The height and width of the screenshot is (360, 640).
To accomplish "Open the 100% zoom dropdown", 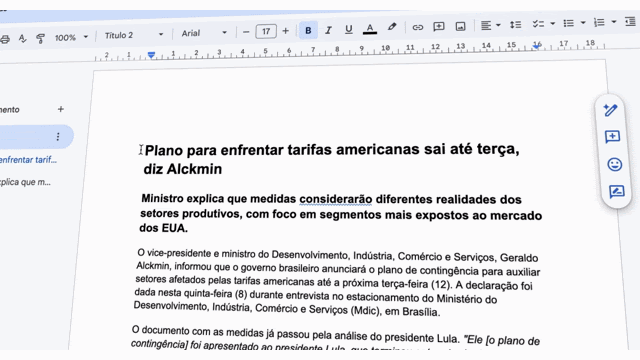I will pos(71,38).
